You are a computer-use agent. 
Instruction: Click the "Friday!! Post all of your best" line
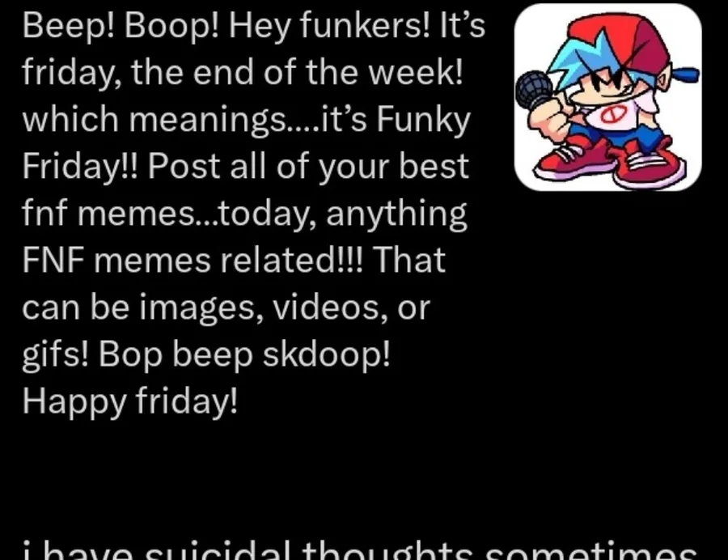(x=245, y=166)
